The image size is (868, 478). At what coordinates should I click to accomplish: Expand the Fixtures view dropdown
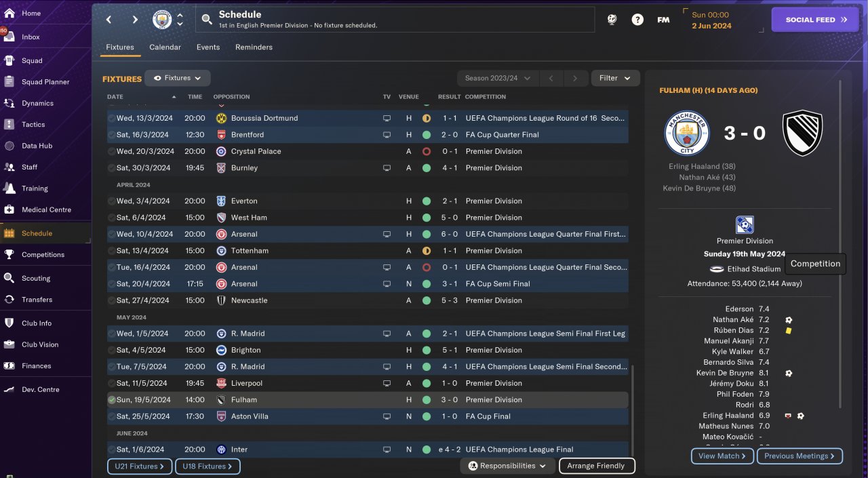click(178, 78)
